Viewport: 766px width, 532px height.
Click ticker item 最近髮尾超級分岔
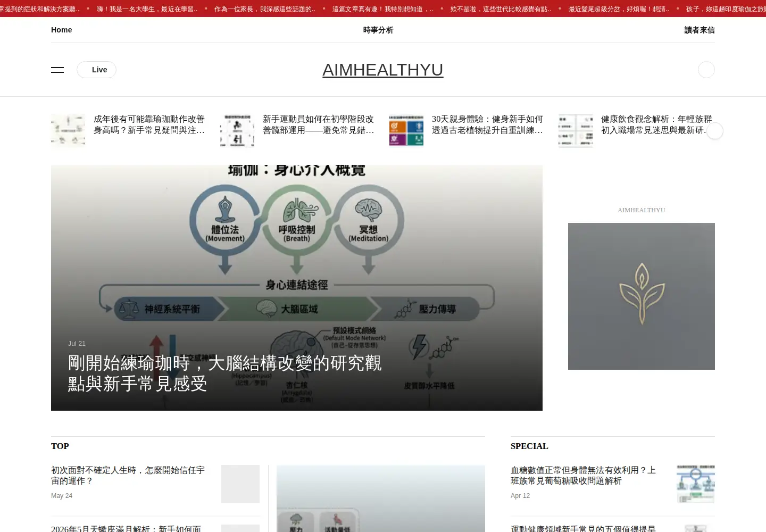click(619, 9)
